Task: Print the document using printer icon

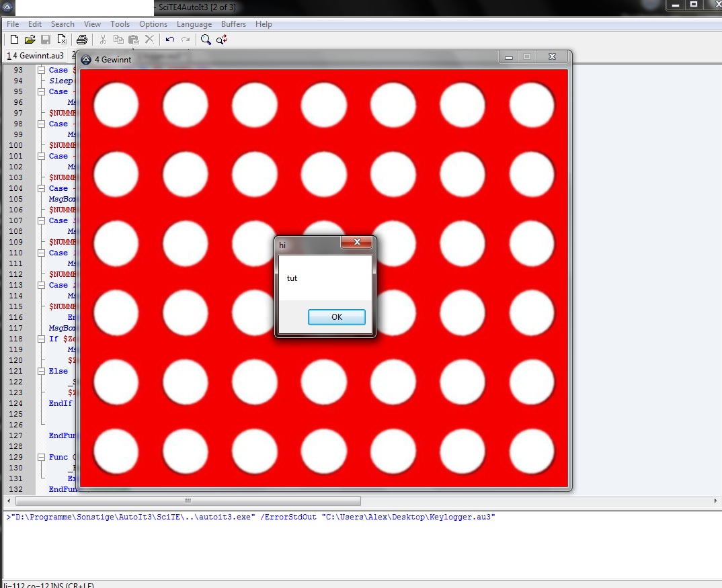Action: [82, 40]
